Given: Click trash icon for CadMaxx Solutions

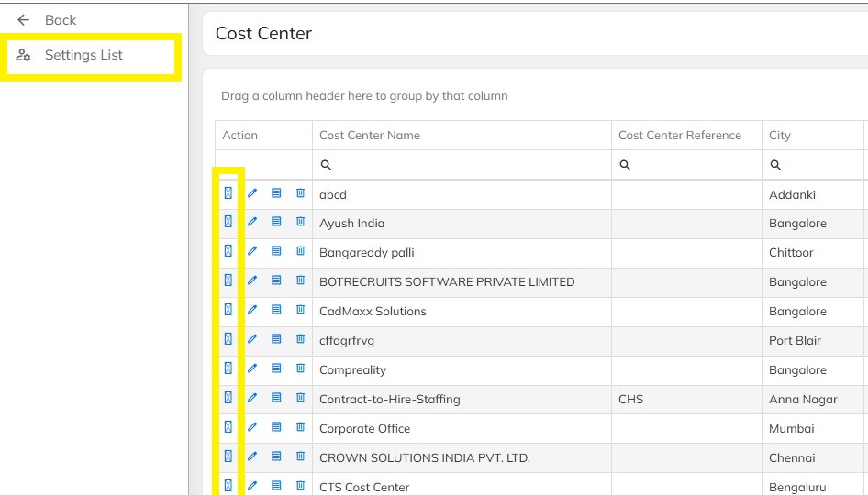Looking at the screenshot, I should (x=300, y=311).
